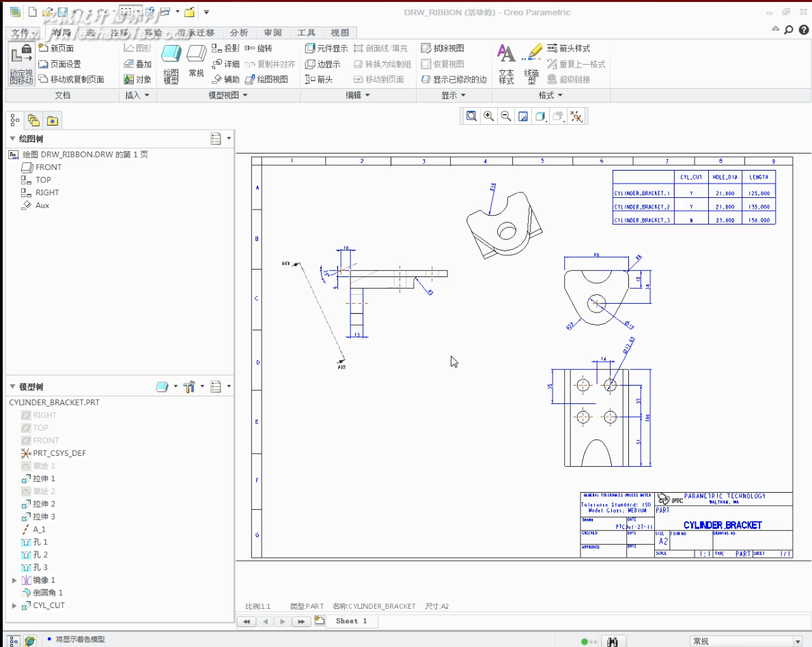The width and height of the screenshot is (812, 647).
Task: Click the Refit zoom icon in graphics toolbar
Action: 471,116
